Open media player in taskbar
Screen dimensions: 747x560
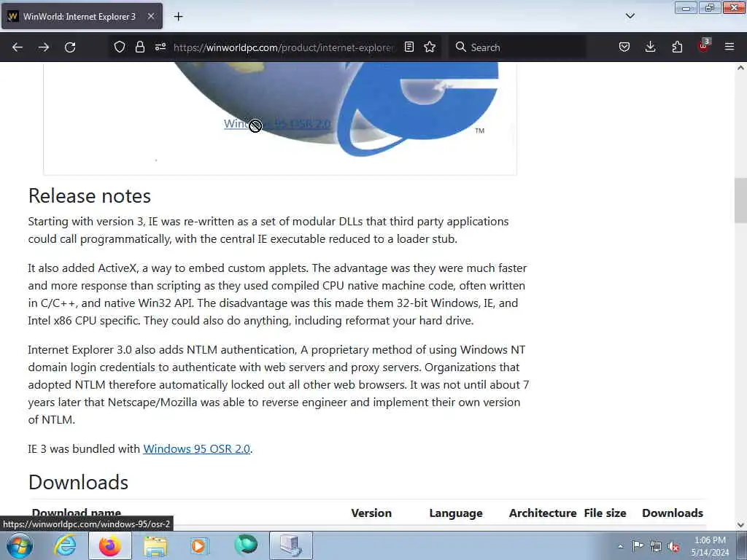point(199,545)
